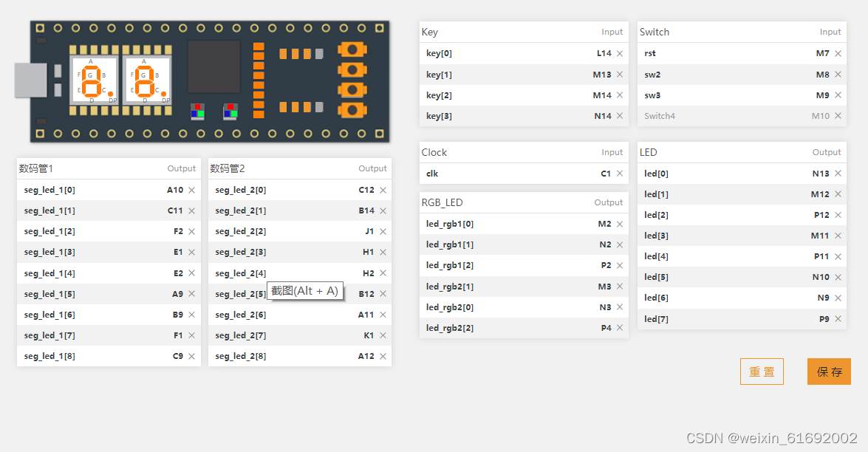
Task: Select the led_rgb2[2] signal label
Action: [449, 328]
